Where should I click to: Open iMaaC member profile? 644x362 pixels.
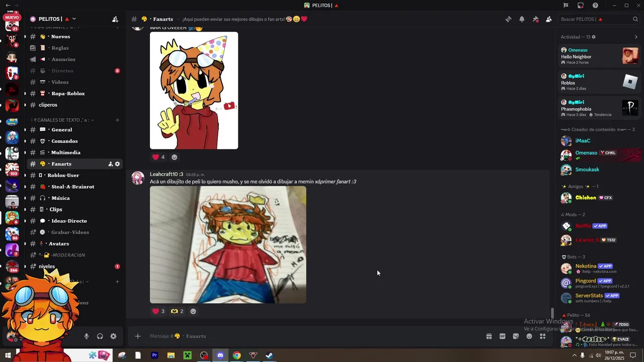click(x=600, y=141)
